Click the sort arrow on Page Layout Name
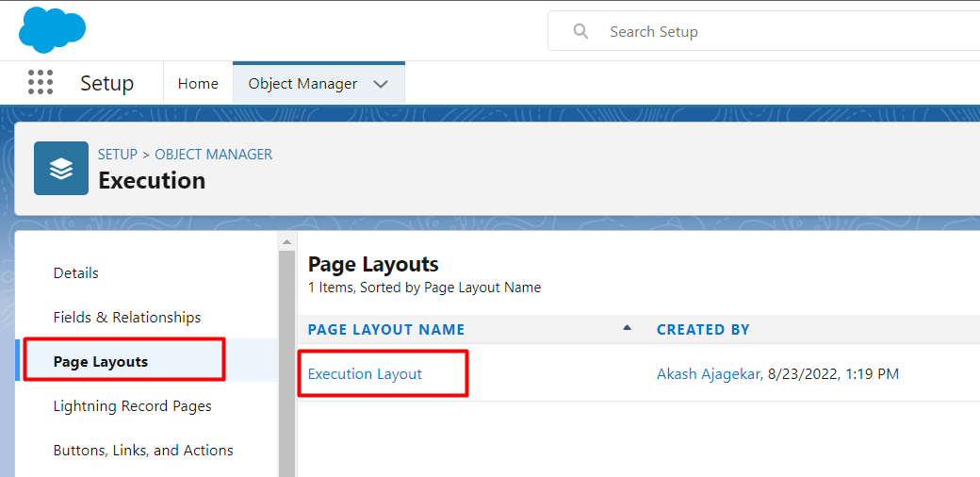 pos(627,328)
